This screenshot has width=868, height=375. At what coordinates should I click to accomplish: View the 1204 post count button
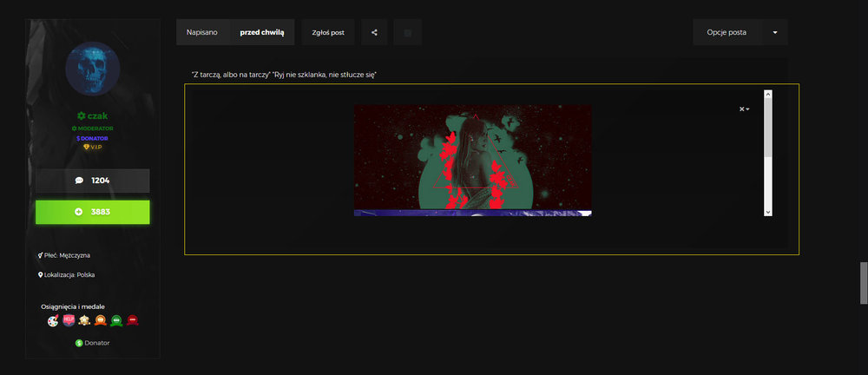pos(93,181)
